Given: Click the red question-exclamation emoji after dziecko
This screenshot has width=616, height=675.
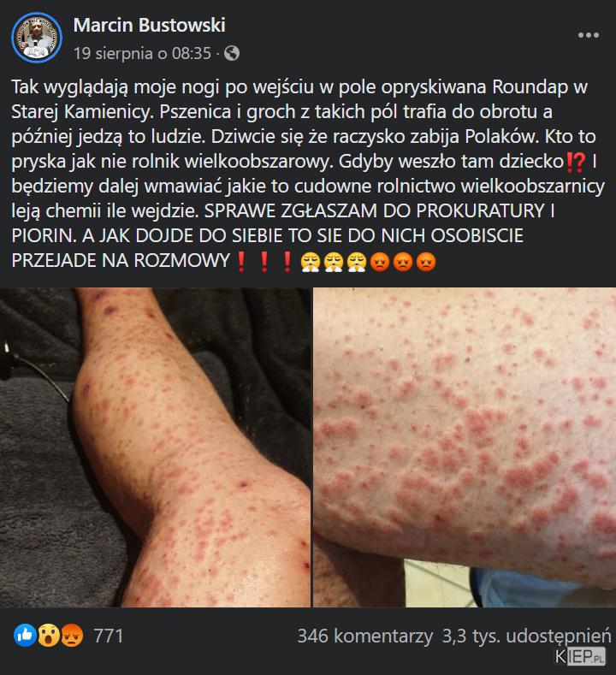Looking at the screenshot, I should coord(576,163).
